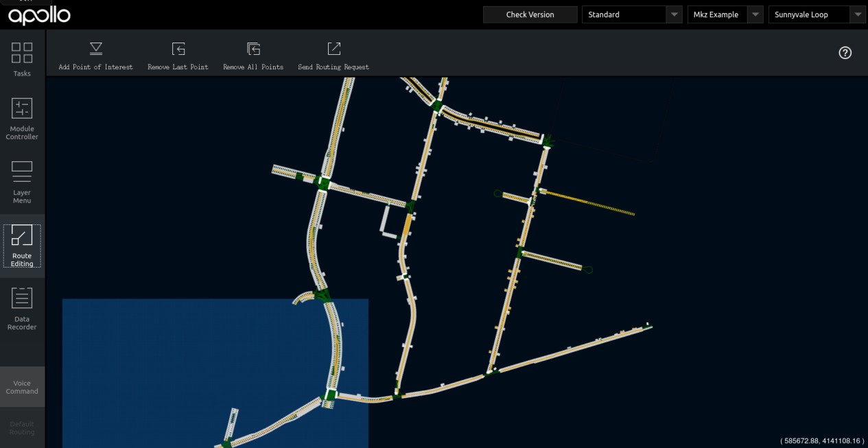Click Add Point of Interest icon
The height and width of the screenshot is (448, 868).
click(x=96, y=49)
